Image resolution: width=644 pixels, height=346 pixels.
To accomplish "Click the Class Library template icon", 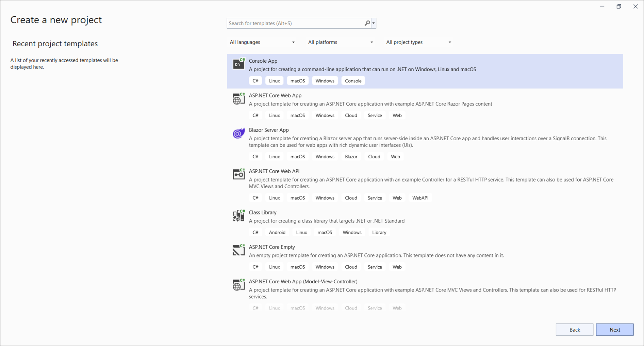I will pos(238,215).
